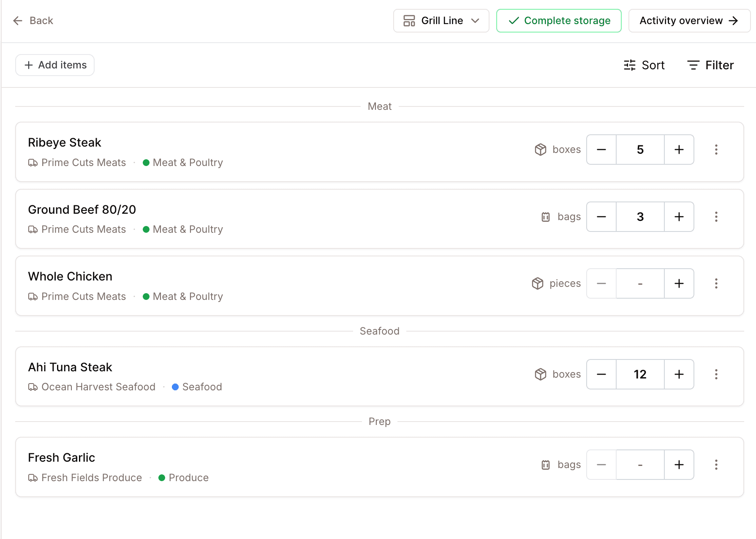Edit the Ground Beef 80/20 quantity field
Viewport: 756px width, 539px height.
640,217
